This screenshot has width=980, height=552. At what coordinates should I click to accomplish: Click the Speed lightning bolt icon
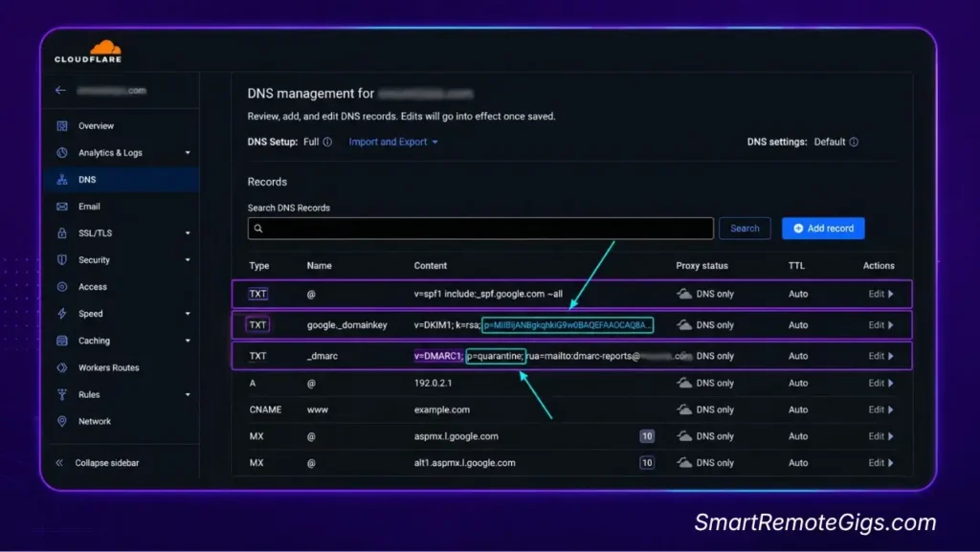[x=62, y=314]
